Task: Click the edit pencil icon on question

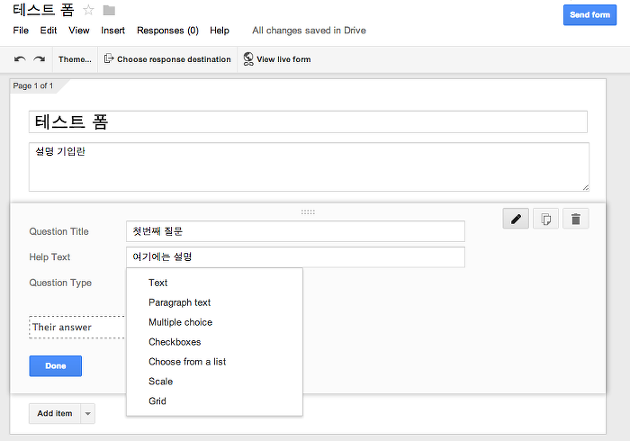Action: pos(515,219)
